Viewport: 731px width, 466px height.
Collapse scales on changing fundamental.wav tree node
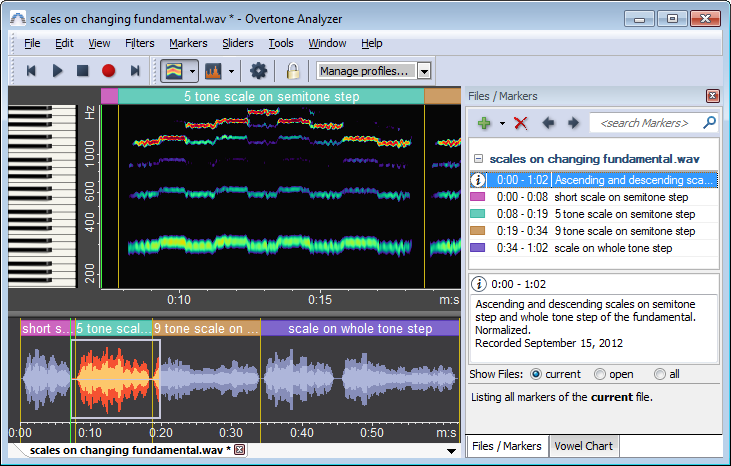478,158
